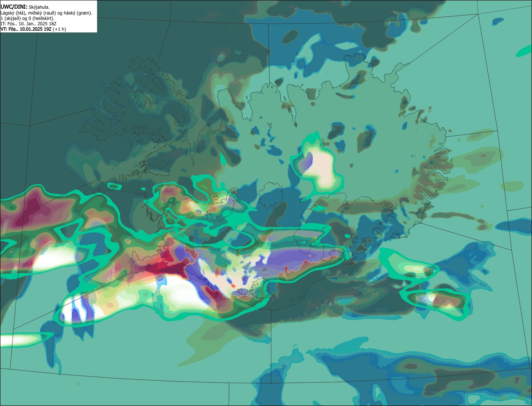
Task: Select the 'Lágský (blá), miðský (rauð)' legend line
Action: tap(46, 13)
